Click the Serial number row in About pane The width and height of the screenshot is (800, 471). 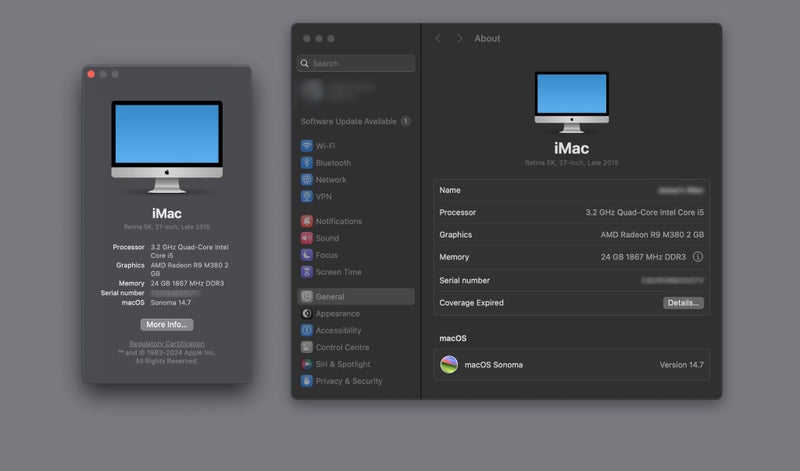tap(571, 280)
